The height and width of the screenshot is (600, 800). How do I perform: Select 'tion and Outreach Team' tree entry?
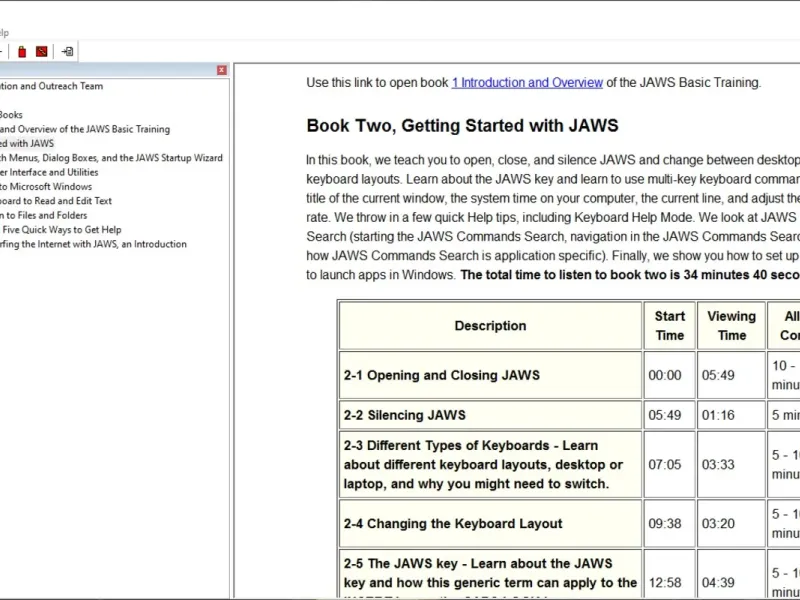pos(51,86)
